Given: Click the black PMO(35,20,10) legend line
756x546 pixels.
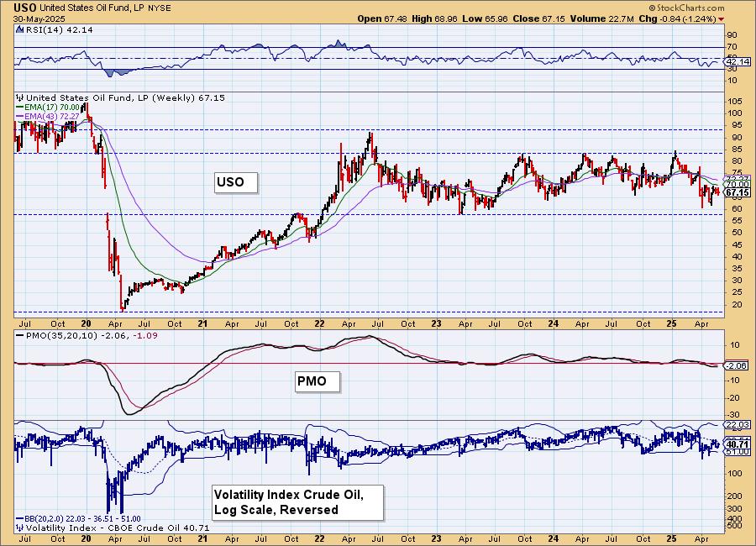Looking at the screenshot, I should point(20,335).
